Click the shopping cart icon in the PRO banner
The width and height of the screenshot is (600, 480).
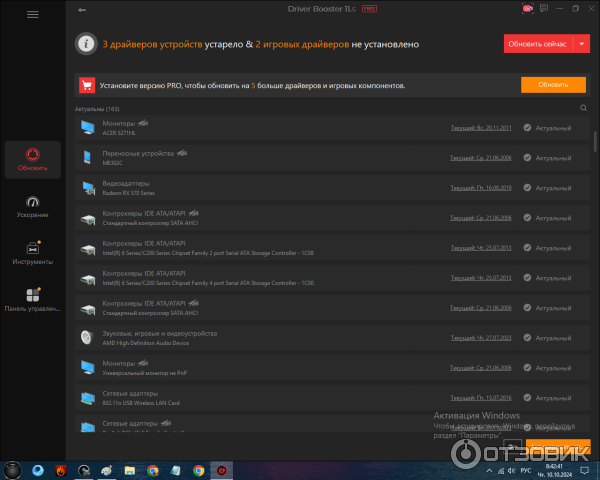tap(88, 85)
